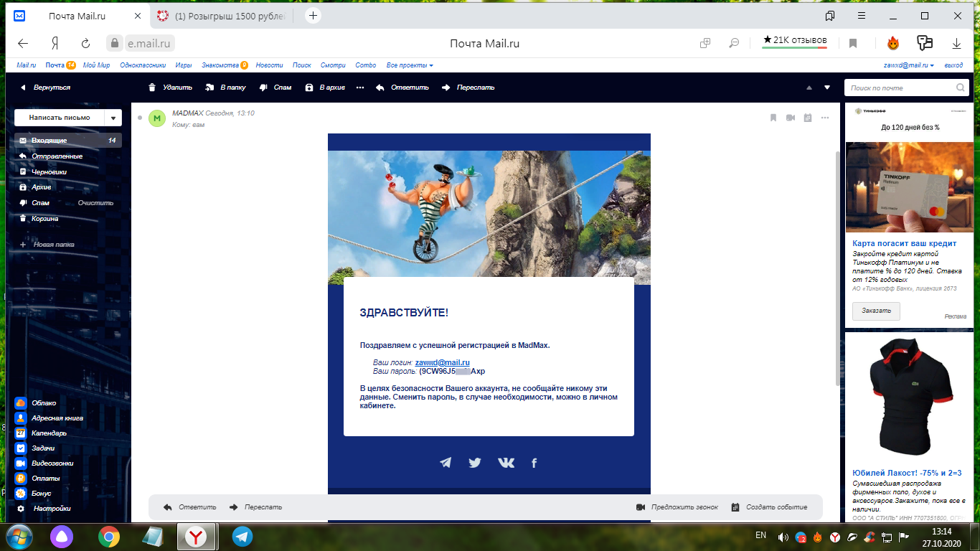This screenshot has width=980, height=551.
Task: Open the Все проекты dropdown menu
Action: [x=410, y=65]
